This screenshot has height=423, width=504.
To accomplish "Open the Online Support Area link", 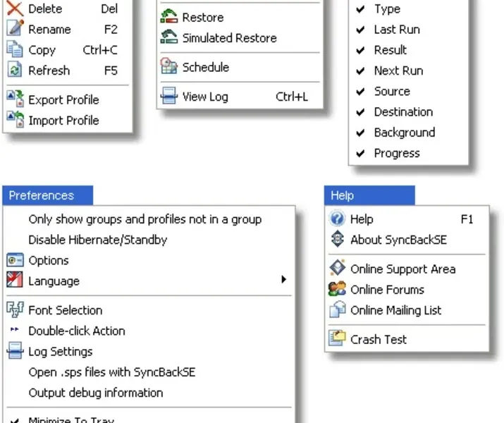I will pos(402,269).
